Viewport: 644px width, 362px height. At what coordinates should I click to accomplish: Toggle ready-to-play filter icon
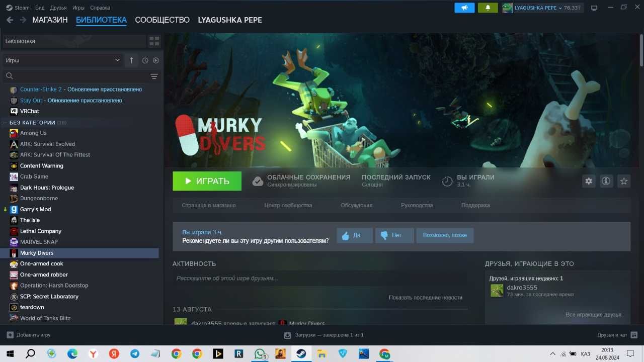point(156,60)
